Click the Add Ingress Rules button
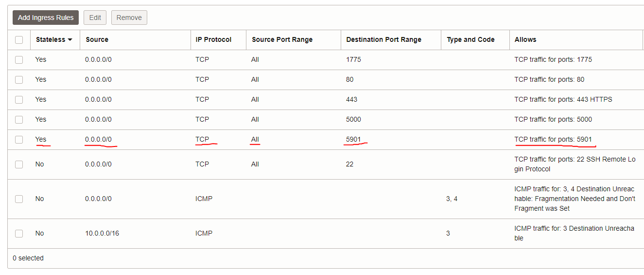Image resolution: width=644 pixels, height=275 pixels. tap(46, 18)
